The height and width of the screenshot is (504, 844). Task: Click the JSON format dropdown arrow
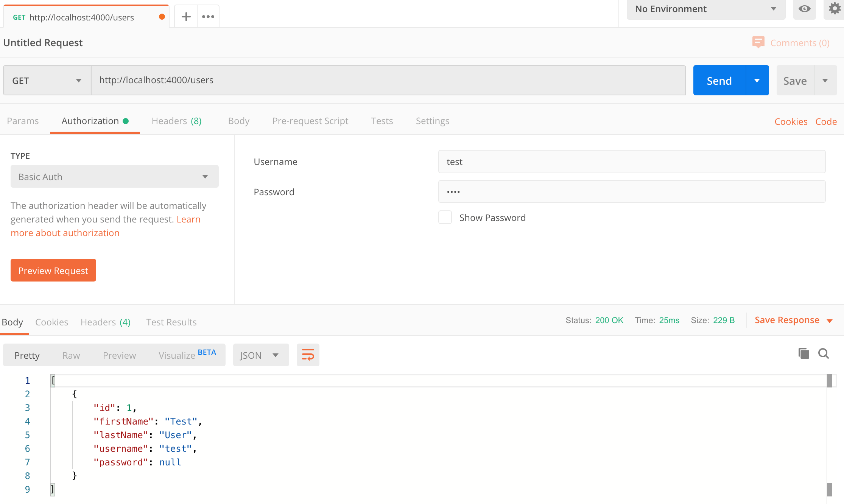(x=275, y=355)
